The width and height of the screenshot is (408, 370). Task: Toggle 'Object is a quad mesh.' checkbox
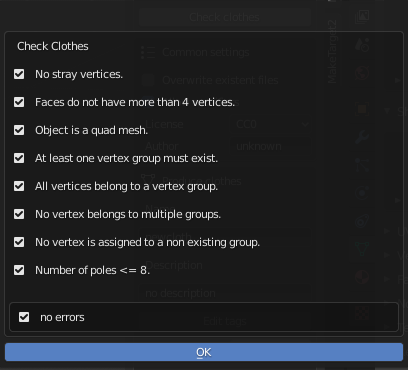point(19,130)
